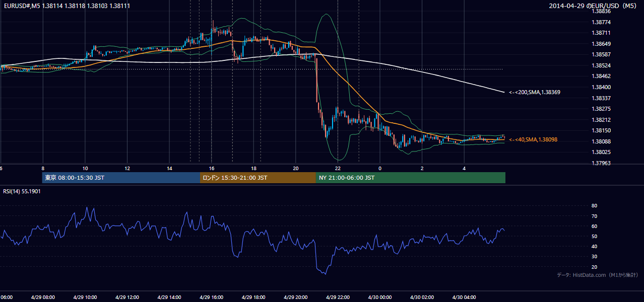Click the RSI scale value 70
Viewport: 644px width, 302px height.
click(x=595, y=216)
